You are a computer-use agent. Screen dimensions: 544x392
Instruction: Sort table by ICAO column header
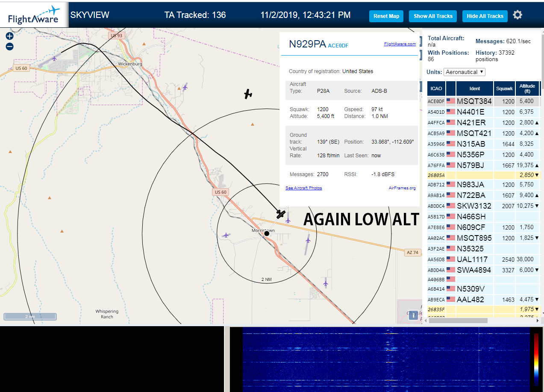(436, 88)
